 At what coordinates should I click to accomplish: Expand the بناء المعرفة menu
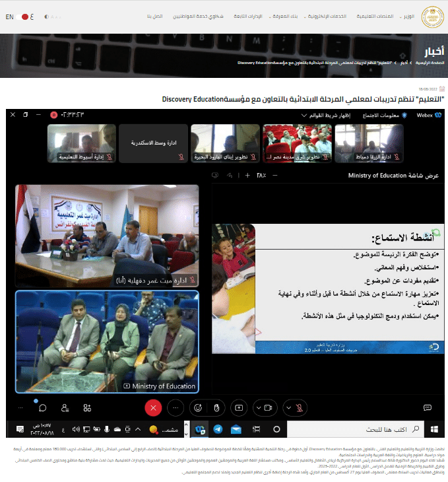click(x=283, y=17)
